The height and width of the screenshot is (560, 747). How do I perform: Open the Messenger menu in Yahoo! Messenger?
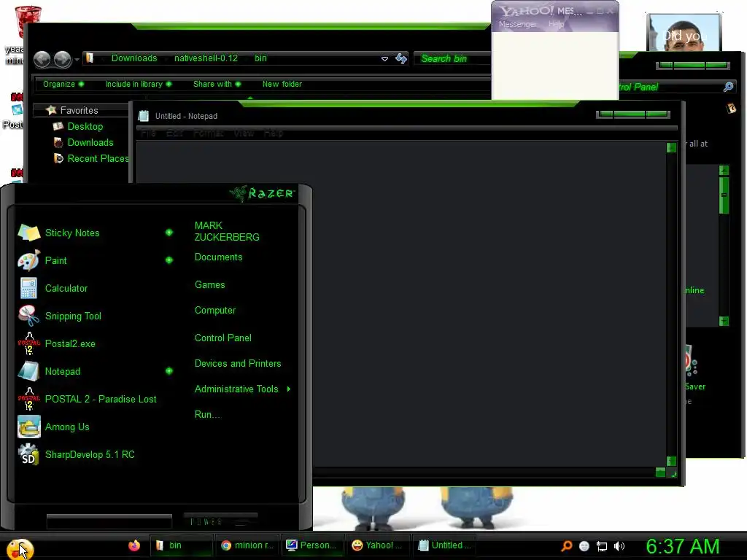coord(517,24)
